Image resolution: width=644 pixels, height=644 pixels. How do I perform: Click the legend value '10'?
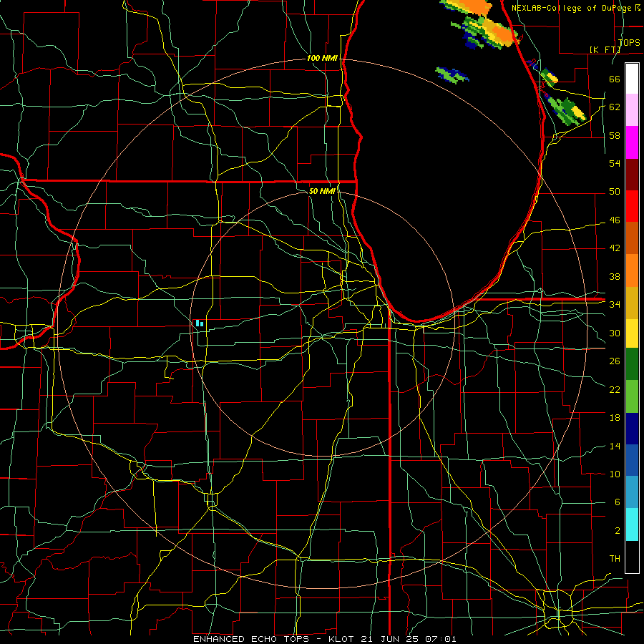(615, 474)
